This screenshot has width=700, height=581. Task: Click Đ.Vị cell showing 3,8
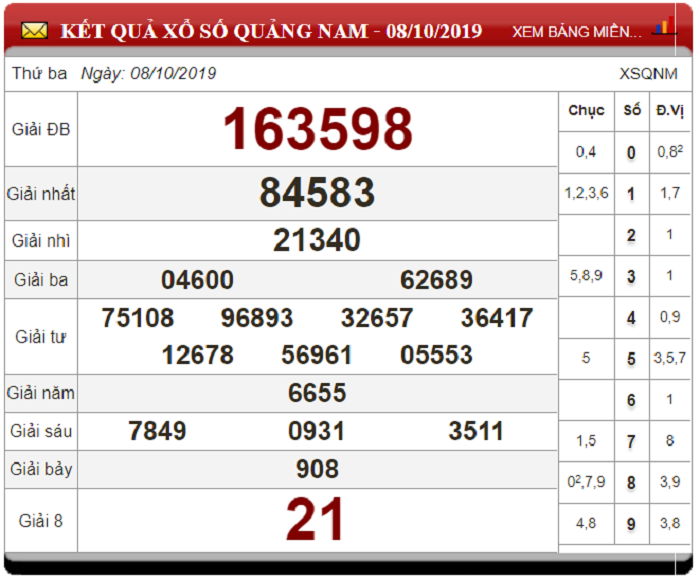tap(670, 523)
